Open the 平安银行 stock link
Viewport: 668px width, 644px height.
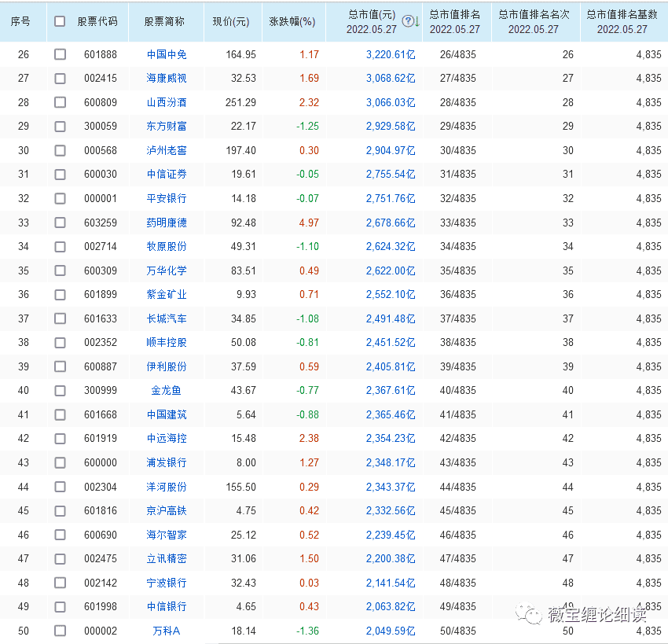click(x=167, y=199)
